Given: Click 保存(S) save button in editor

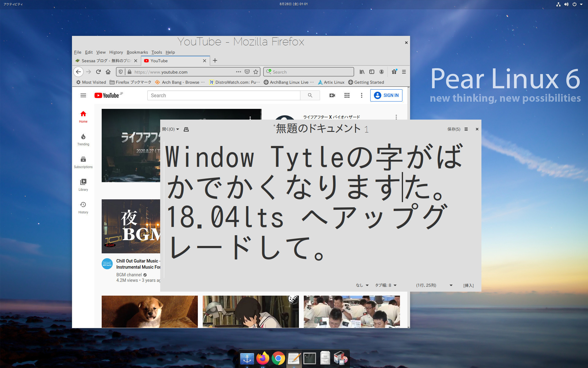Looking at the screenshot, I should pos(454,129).
